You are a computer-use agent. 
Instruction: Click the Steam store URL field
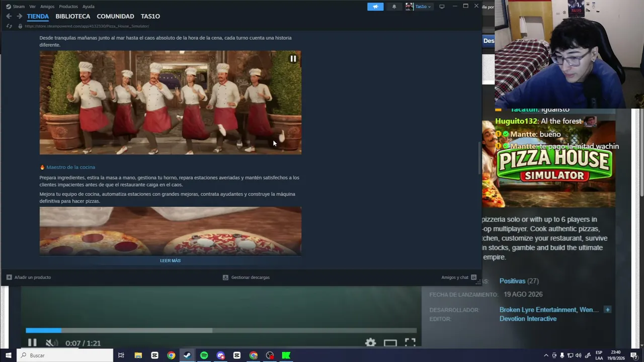point(87,26)
